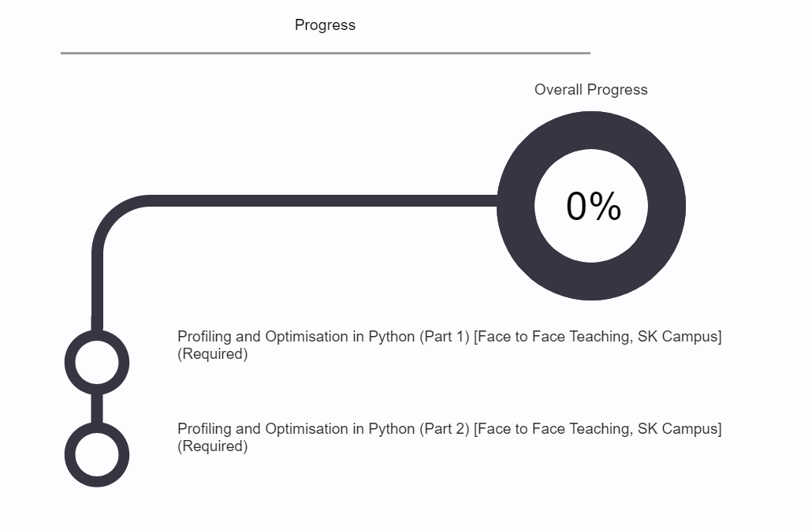812x530 pixels.
Task: Click the Overall Progress heading
Action: pos(590,90)
